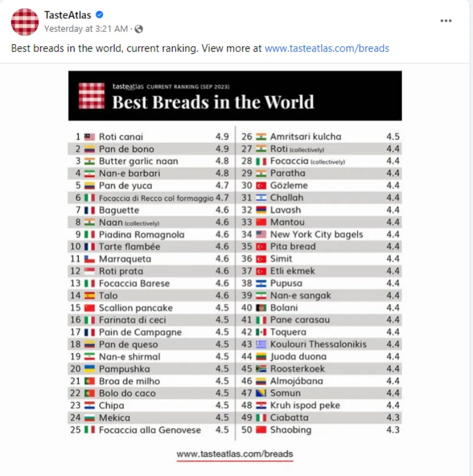The height and width of the screenshot is (476, 473).
Task: Open the TasteAtlas page name link
Action: coord(67,15)
